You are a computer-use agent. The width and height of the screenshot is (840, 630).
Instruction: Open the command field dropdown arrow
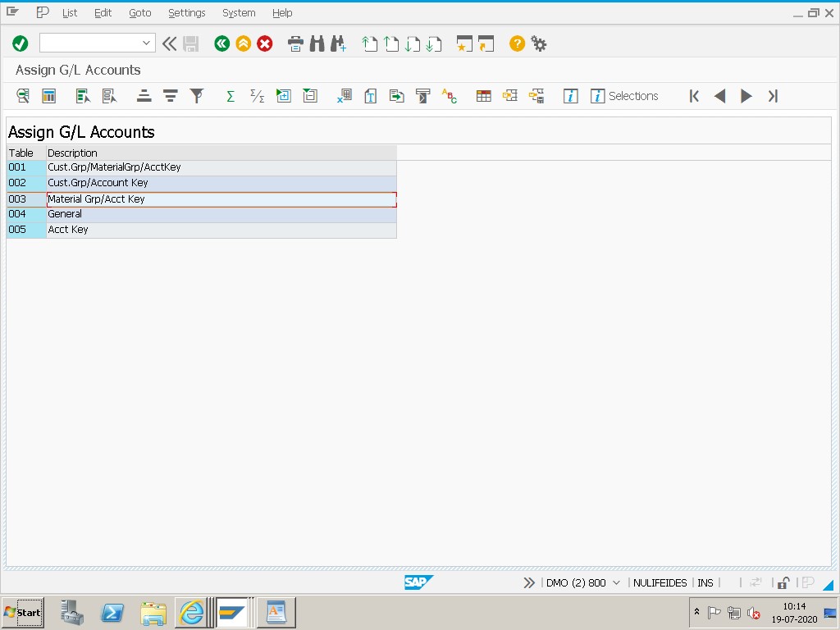pyautogui.click(x=146, y=43)
